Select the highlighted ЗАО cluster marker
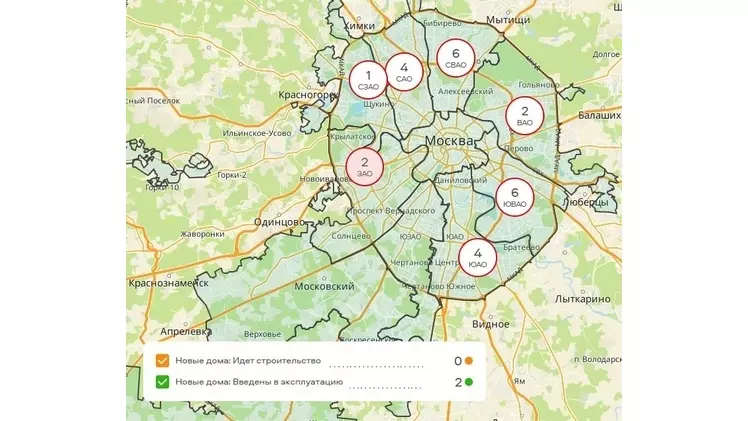Viewport: 748px width, 421px height. [364, 167]
